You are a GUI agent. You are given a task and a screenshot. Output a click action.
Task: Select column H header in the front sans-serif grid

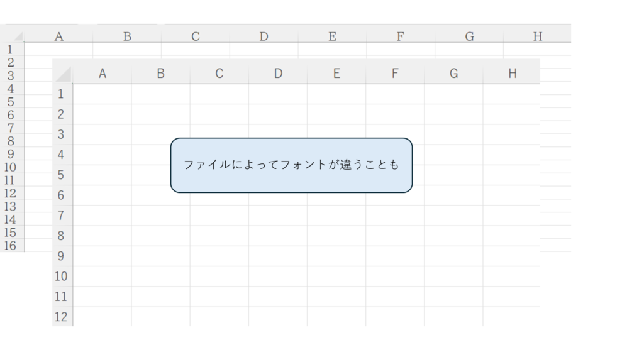[x=512, y=74]
